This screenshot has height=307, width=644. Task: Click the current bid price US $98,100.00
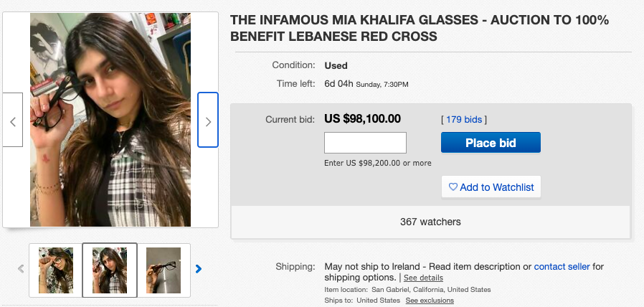point(362,119)
